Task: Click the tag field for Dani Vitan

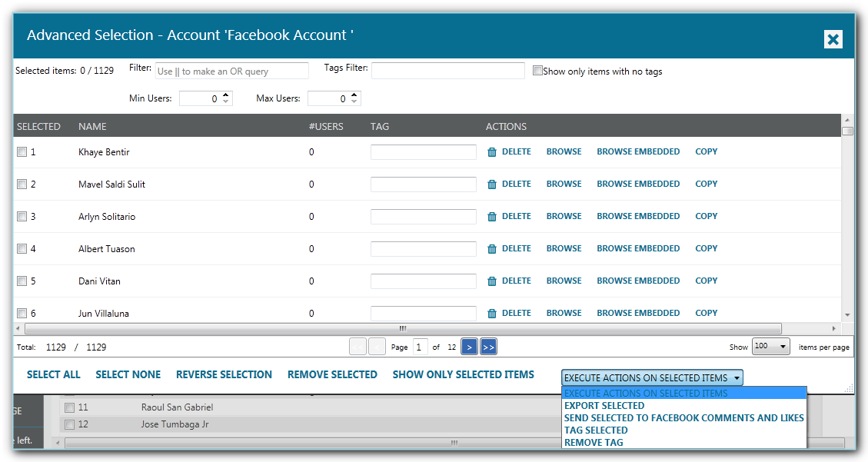Action: pyautogui.click(x=424, y=281)
